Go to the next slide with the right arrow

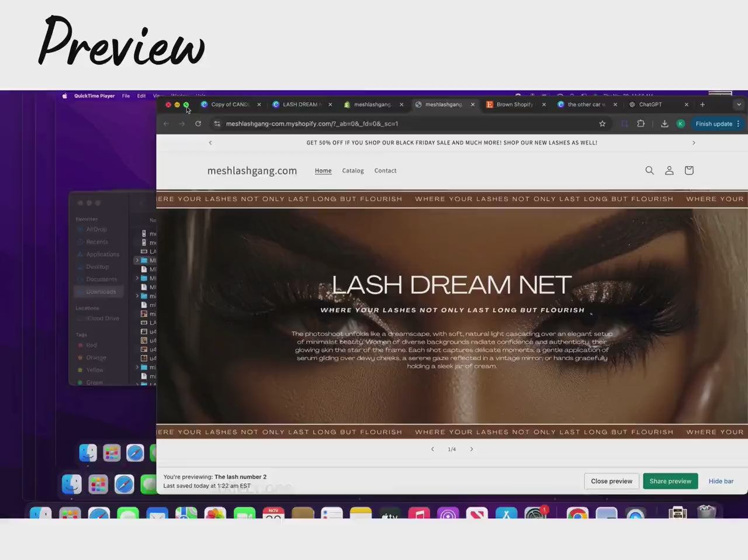(x=471, y=449)
